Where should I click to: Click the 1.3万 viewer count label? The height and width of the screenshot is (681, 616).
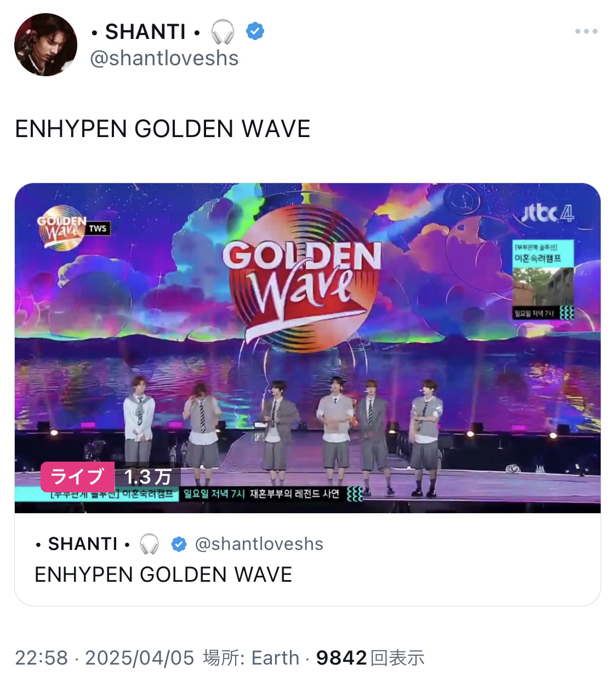point(147,476)
